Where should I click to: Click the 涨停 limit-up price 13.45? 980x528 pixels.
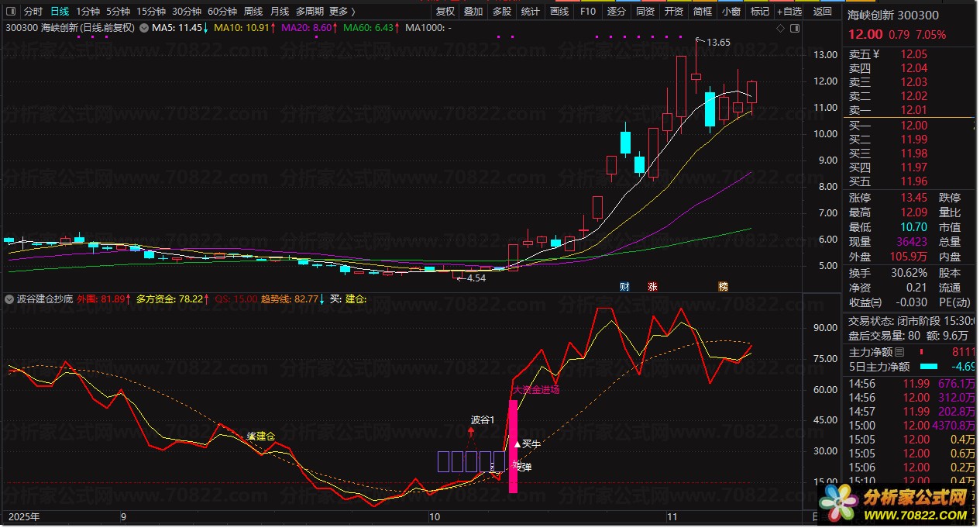(913, 198)
